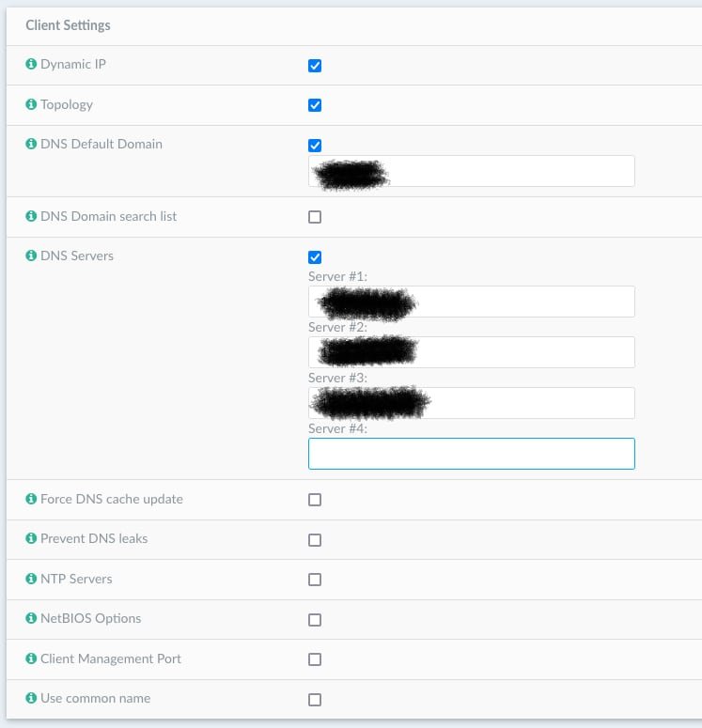Image resolution: width=702 pixels, height=728 pixels.
Task: Open info icon next to NTP Servers
Action: 32,579
